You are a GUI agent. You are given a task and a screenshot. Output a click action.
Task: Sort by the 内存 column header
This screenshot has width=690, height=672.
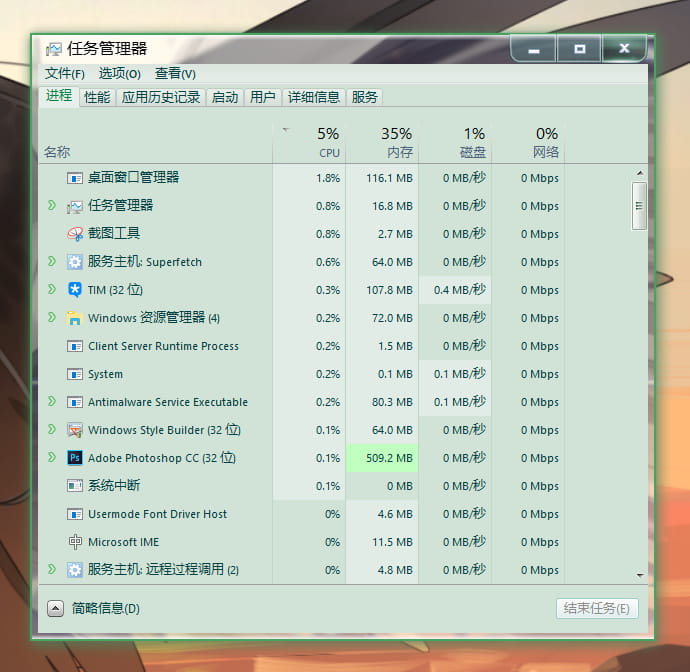(382, 143)
